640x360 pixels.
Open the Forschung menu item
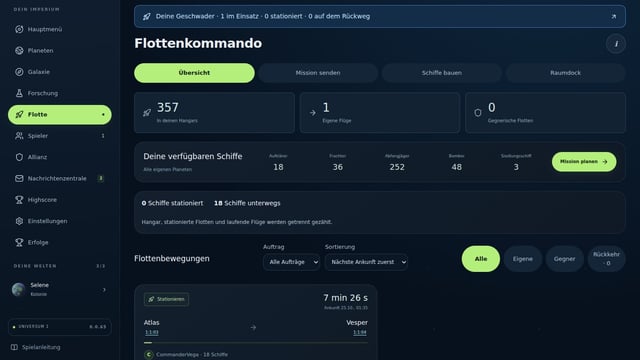point(60,93)
